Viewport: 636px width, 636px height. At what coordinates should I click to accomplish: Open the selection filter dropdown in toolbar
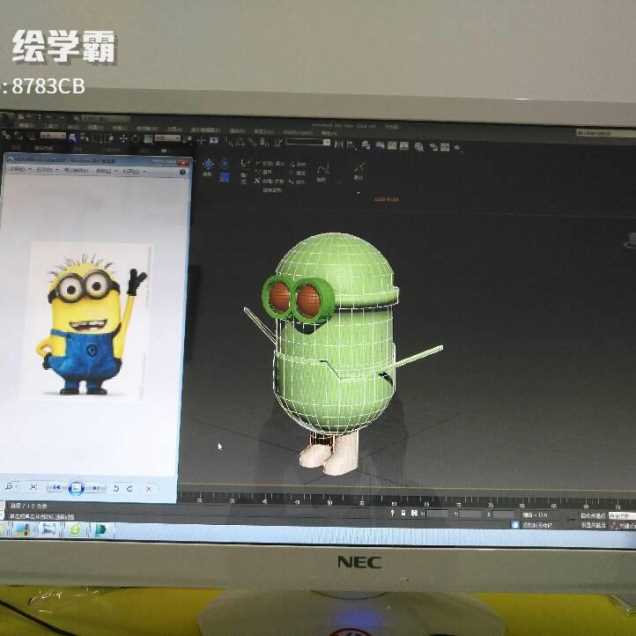point(53,135)
